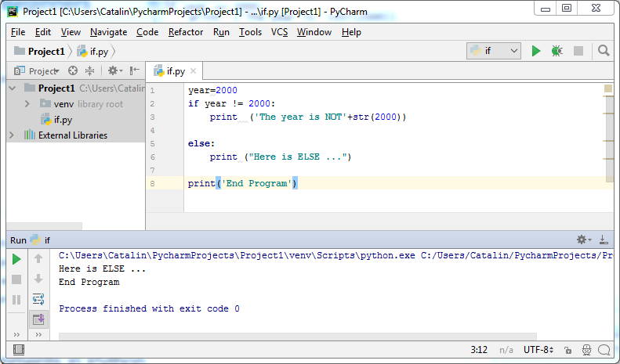Open Run panel settings gear

[584, 240]
